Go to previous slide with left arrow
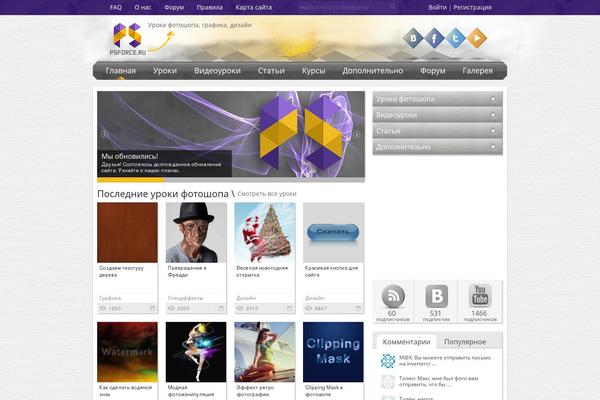The image size is (600, 400). pyautogui.click(x=104, y=134)
